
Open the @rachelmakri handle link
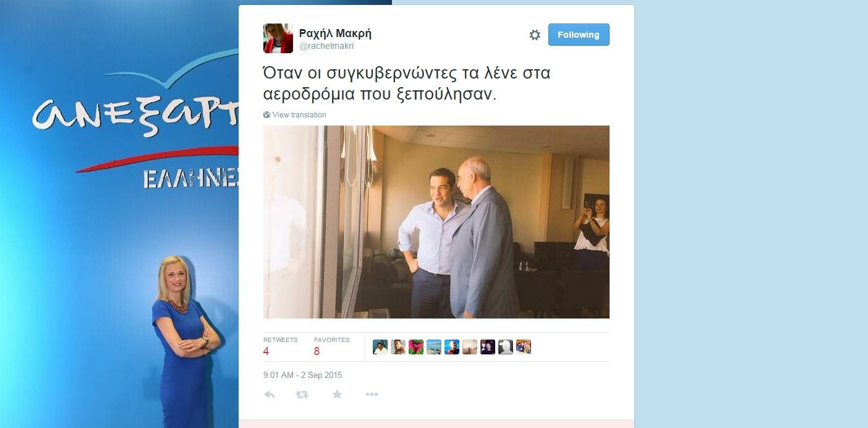tap(326, 46)
